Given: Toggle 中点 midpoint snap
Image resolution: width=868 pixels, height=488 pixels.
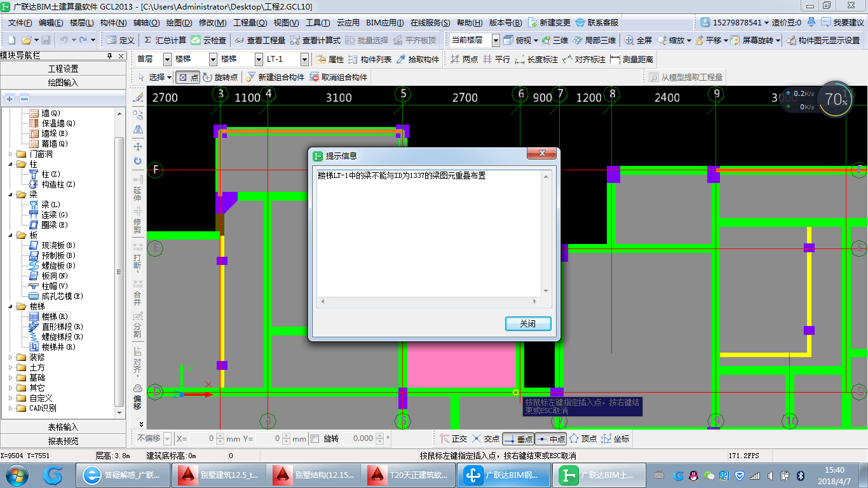Looking at the screenshot, I should [550, 438].
